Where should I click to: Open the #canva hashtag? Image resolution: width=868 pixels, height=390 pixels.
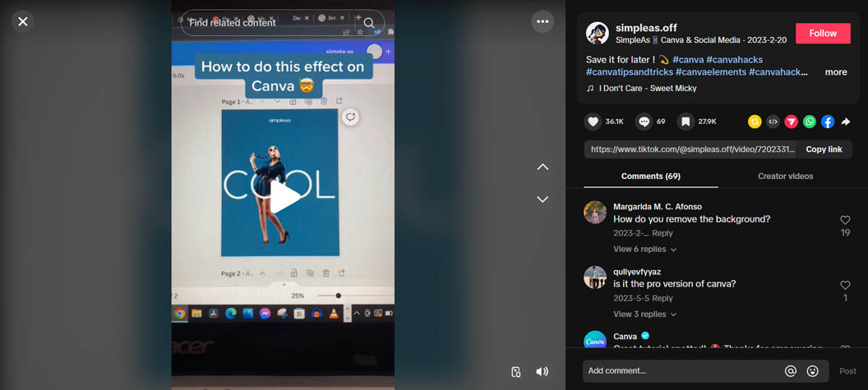688,60
